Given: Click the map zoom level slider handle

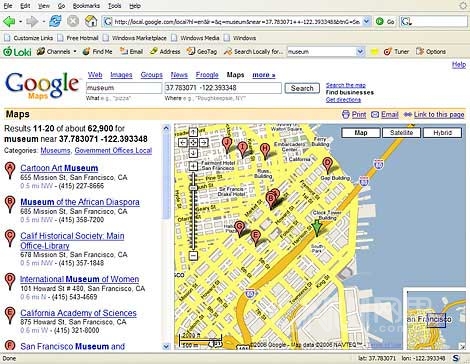Looking at the screenshot, I should pyautogui.click(x=193, y=188).
